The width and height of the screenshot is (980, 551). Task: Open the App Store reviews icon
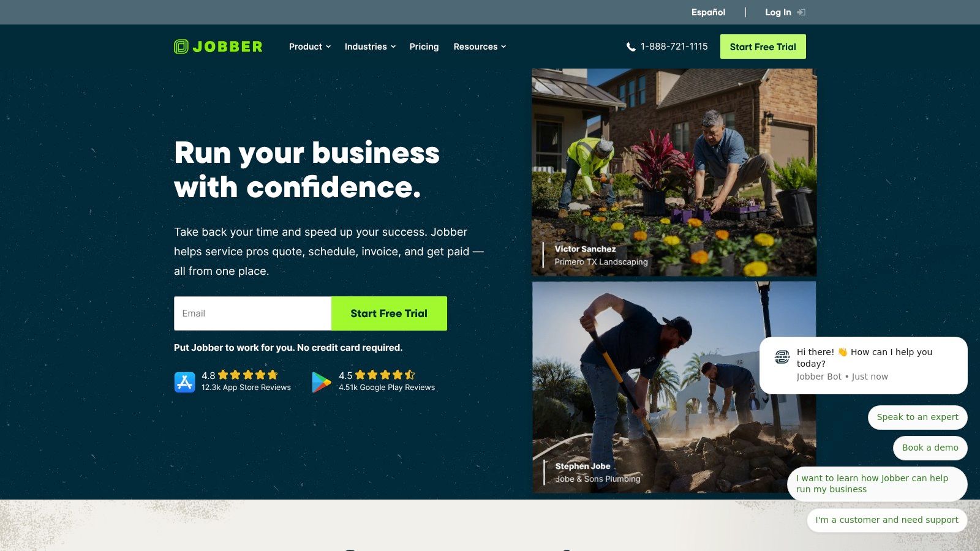184,381
